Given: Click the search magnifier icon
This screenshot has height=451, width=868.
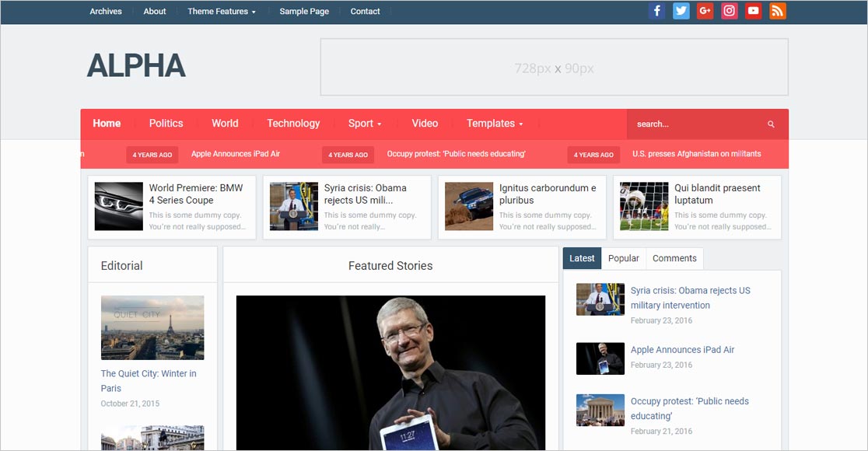Looking at the screenshot, I should [x=771, y=124].
